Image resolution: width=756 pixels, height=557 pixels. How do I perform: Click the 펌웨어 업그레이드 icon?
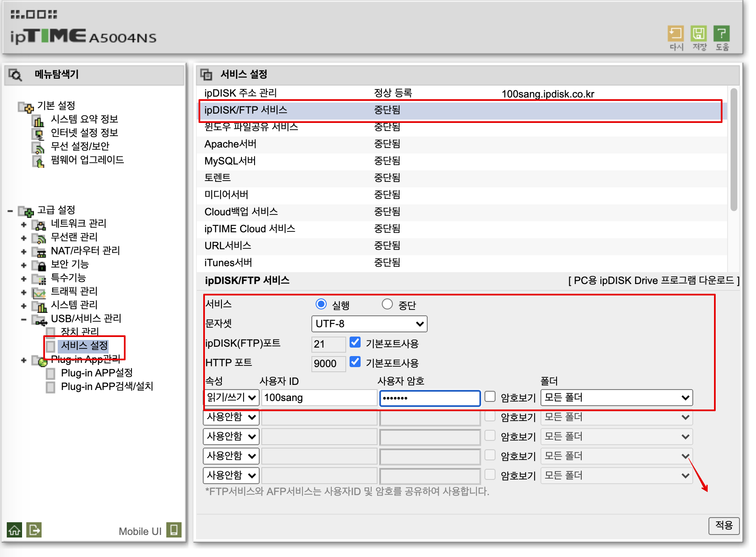point(39,162)
